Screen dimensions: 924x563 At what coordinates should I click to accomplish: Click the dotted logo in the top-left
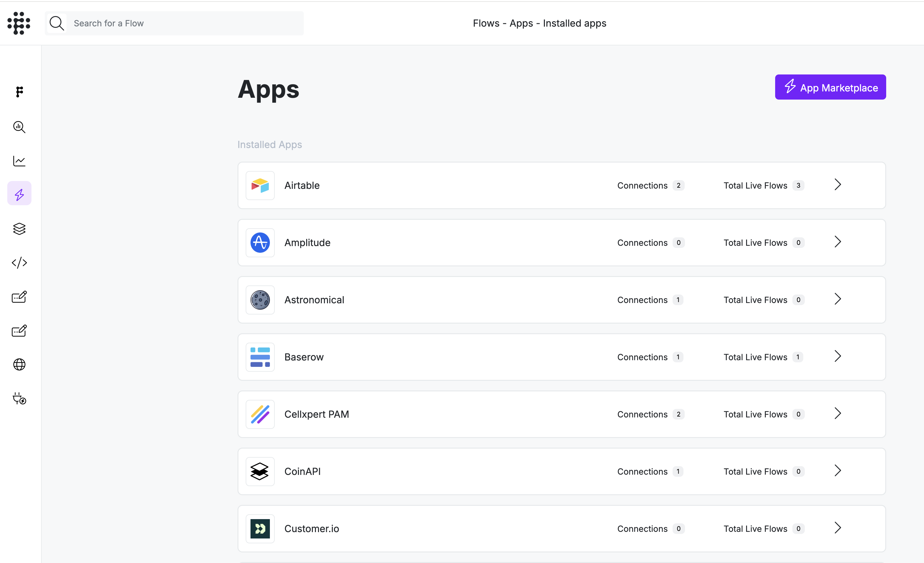(x=19, y=23)
